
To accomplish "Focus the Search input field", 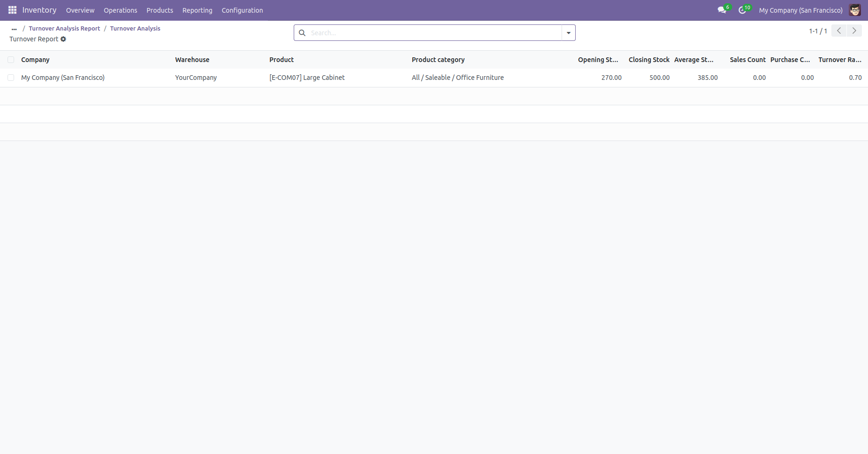I will click(x=435, y=33).
